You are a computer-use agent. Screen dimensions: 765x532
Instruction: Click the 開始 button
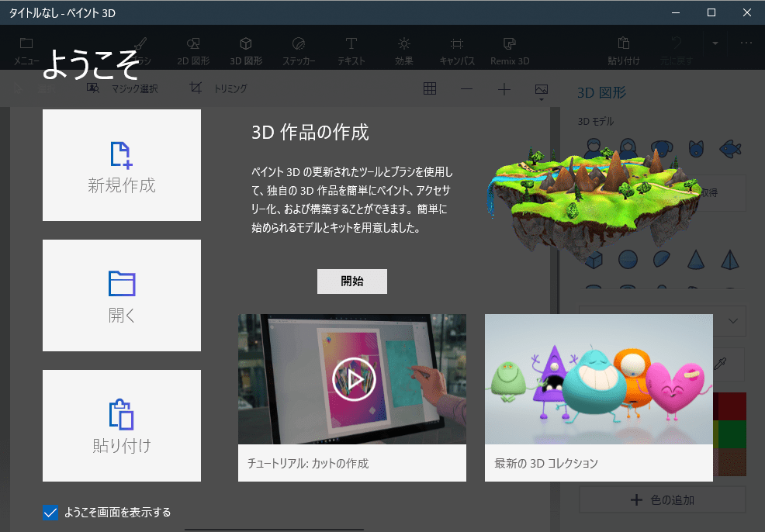(351, 282)
